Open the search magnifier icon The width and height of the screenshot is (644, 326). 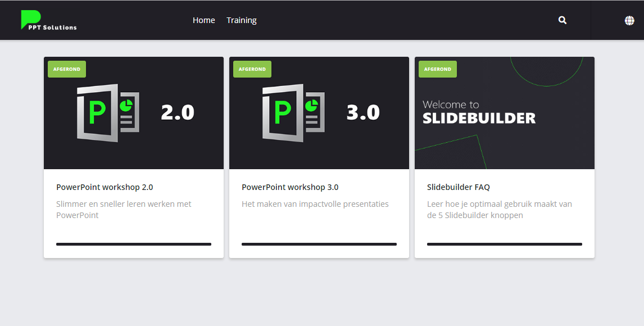[x=563, y=20]
